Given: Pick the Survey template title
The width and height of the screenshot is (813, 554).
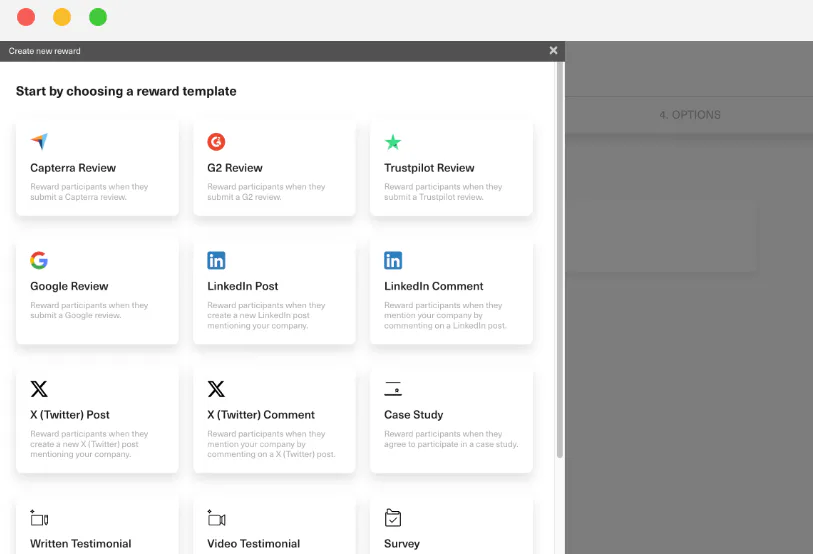Looking at the screenshot, I should (402, 544).
